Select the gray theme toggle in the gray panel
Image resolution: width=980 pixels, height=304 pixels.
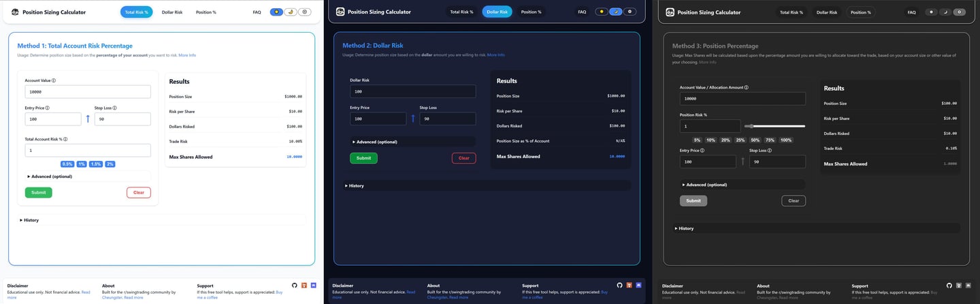point(960,12)
